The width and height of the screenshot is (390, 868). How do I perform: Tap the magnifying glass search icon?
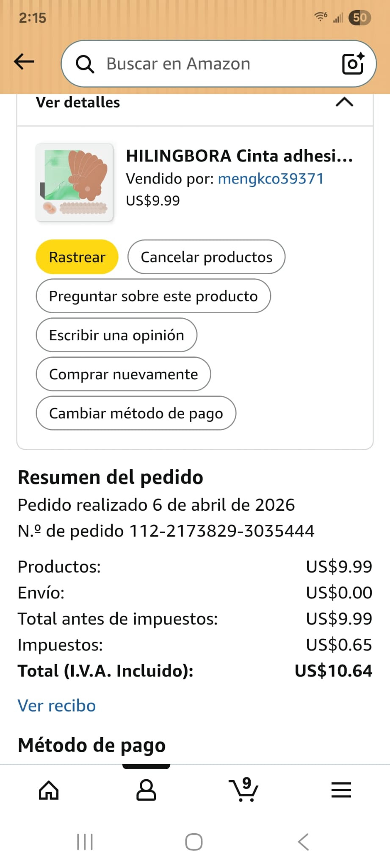click(x=85, y=64)
